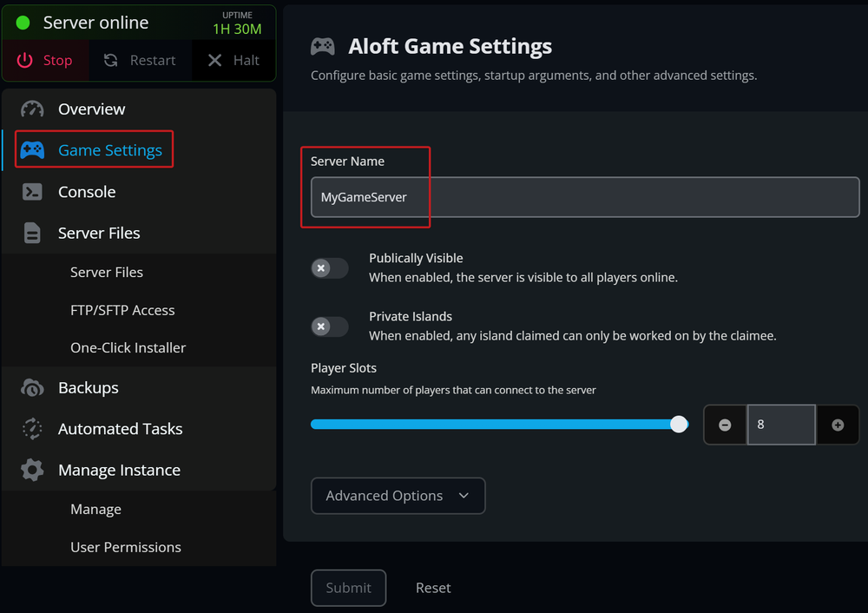Click the Server Files icon
868x613 pixels.
tap(31, 233)
